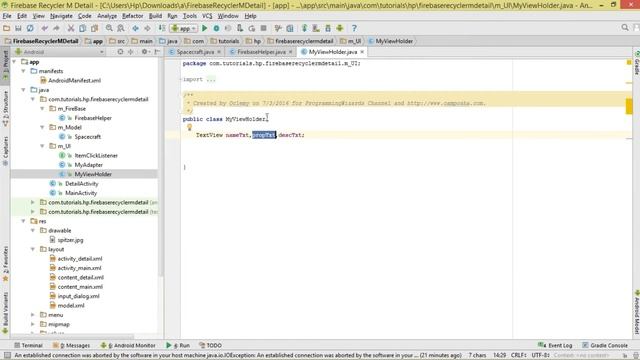The width and height of the screenshot is (640, 360).
Task: Open the File menu
Action: pyautogui.click(x=7, y=16)
